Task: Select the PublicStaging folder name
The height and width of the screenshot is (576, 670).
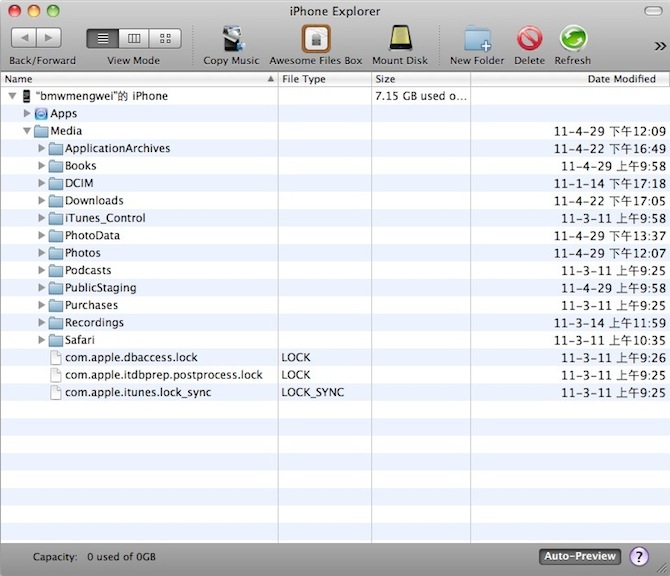Action: click(100, 288)
